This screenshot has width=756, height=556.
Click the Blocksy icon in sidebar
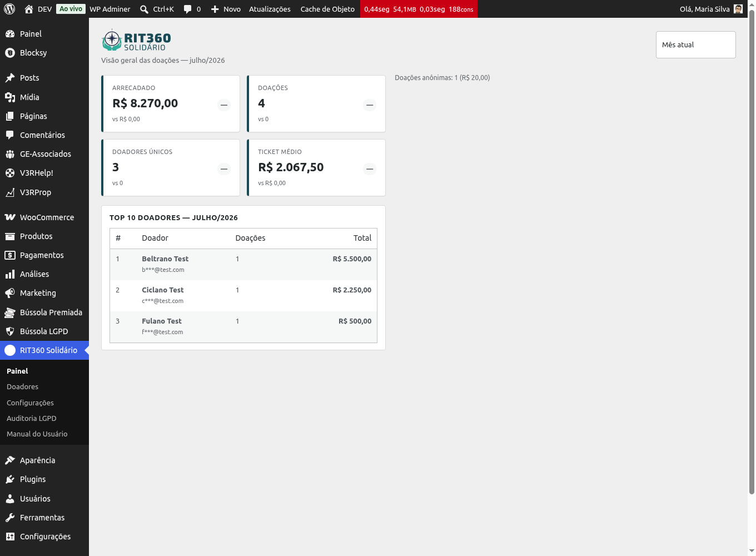click(10, 53)
